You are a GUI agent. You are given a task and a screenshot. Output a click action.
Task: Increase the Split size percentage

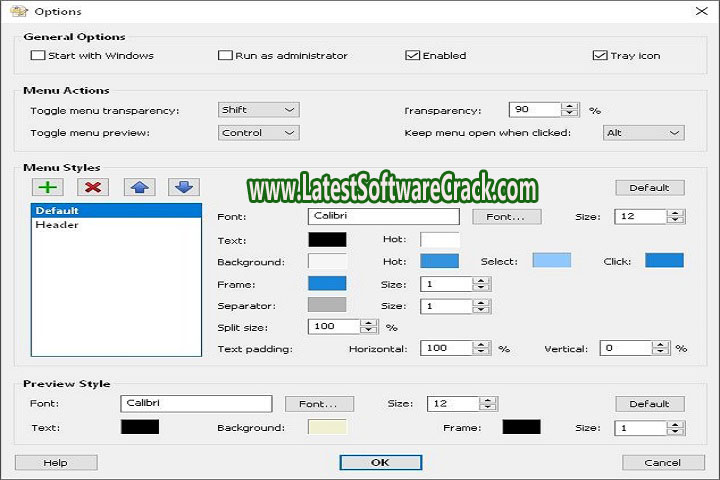coord(368,323)
